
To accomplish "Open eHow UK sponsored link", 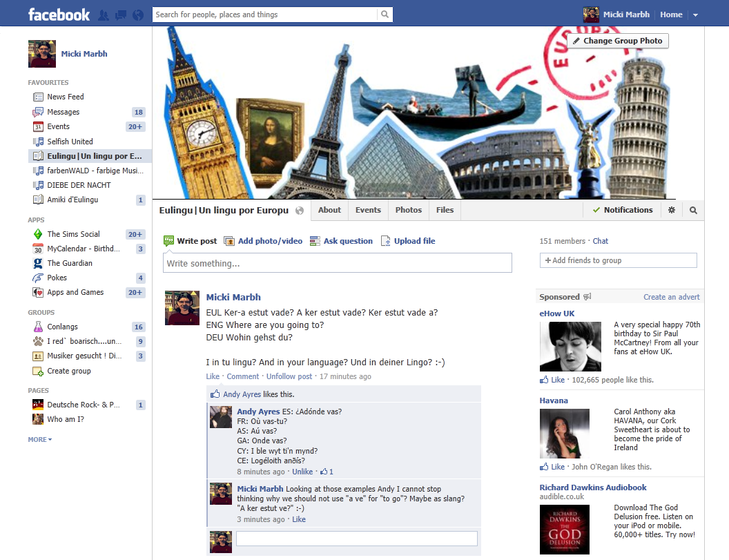I will 557,313.
